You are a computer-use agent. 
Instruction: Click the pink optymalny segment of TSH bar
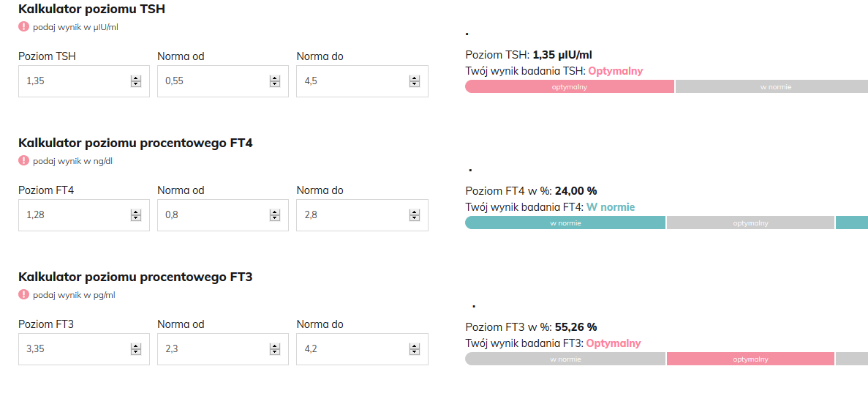pos(569,86)
